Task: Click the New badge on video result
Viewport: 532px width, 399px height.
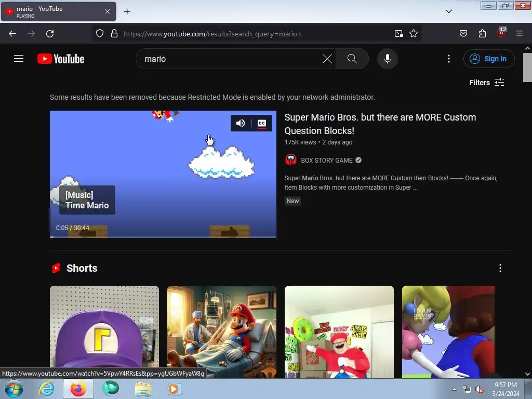Action: [x=292, y=201]
